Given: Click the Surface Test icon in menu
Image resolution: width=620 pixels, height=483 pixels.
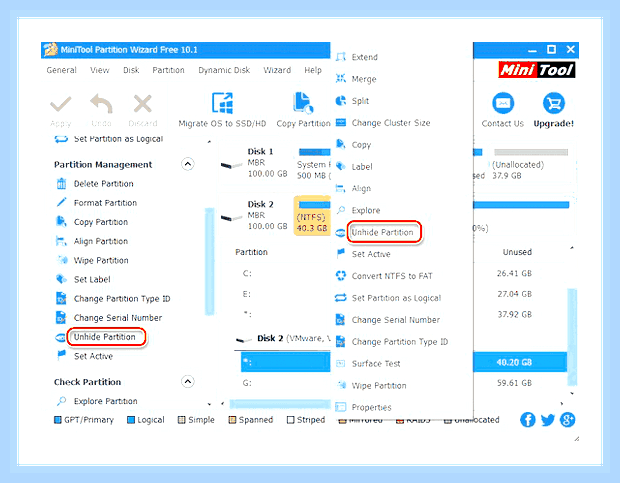Looking at the screenshot, I should coord(341,364).
